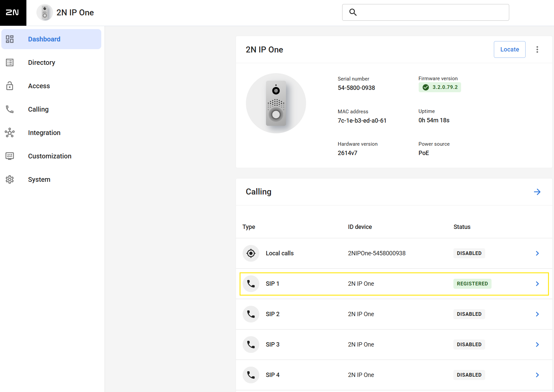The width and height of the screenshot is (554, 392).
Task: Click the System gear icon in the sidebar
Action: (x=10, y=179)
